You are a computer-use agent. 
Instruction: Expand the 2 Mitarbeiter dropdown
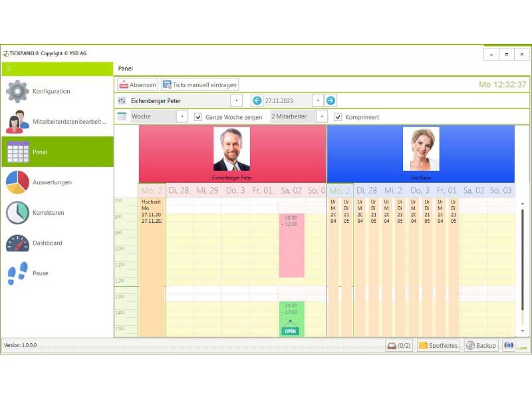(322, 117)
